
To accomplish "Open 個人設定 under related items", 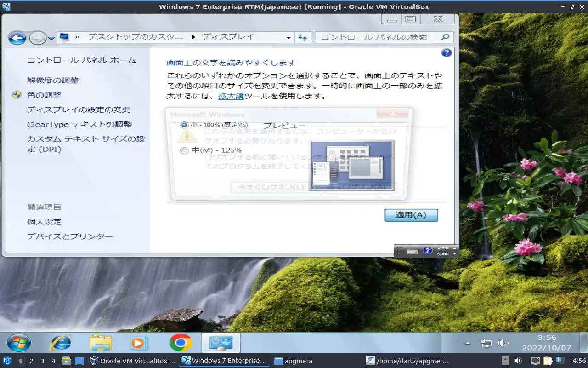I will [44, 222].
